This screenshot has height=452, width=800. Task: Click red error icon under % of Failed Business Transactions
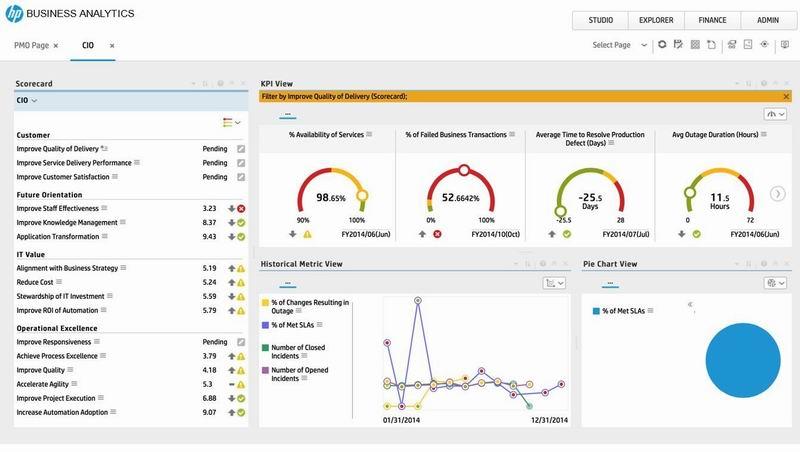(x=437, y=234)
